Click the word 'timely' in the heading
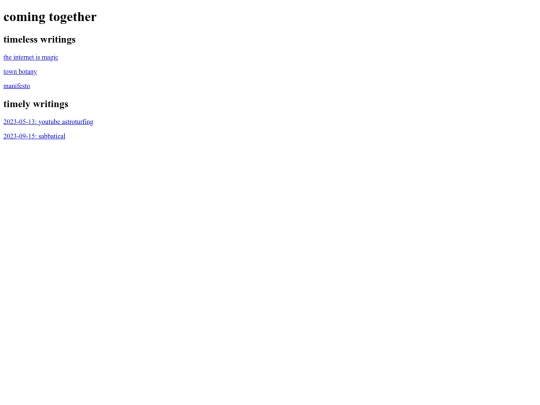Image resolution: width=540 pixels, height=405 pixels. point(17,104)
